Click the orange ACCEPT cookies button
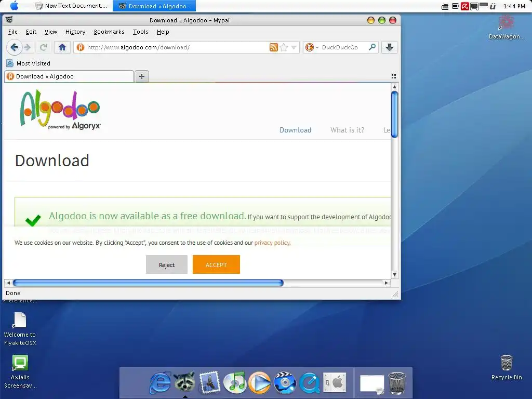The height and width of the screenshot is (399, 532). [x=216, y=264]
